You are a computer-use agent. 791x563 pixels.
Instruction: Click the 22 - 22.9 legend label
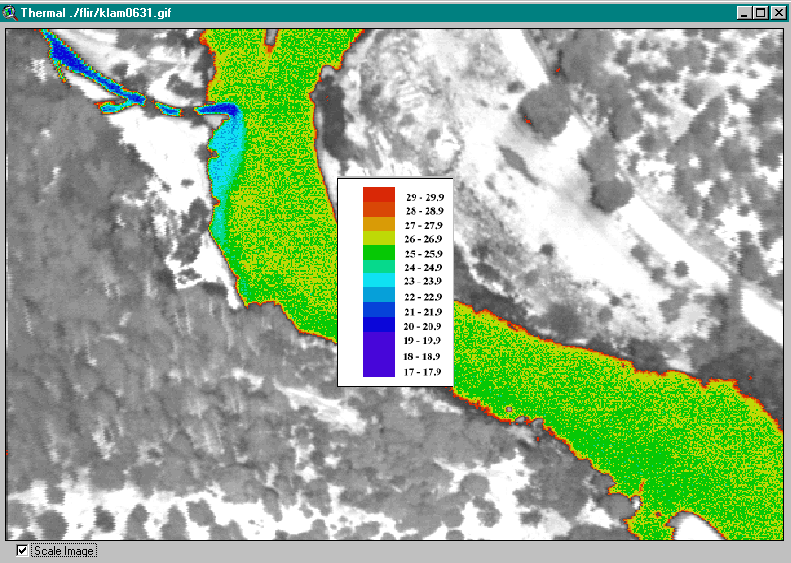(x=423, y=297)
